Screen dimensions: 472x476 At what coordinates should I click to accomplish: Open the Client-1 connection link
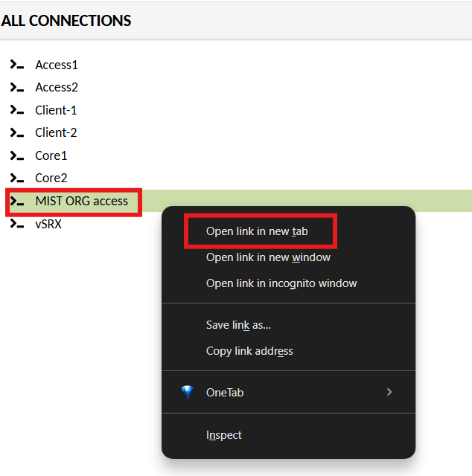click(56, 110)
